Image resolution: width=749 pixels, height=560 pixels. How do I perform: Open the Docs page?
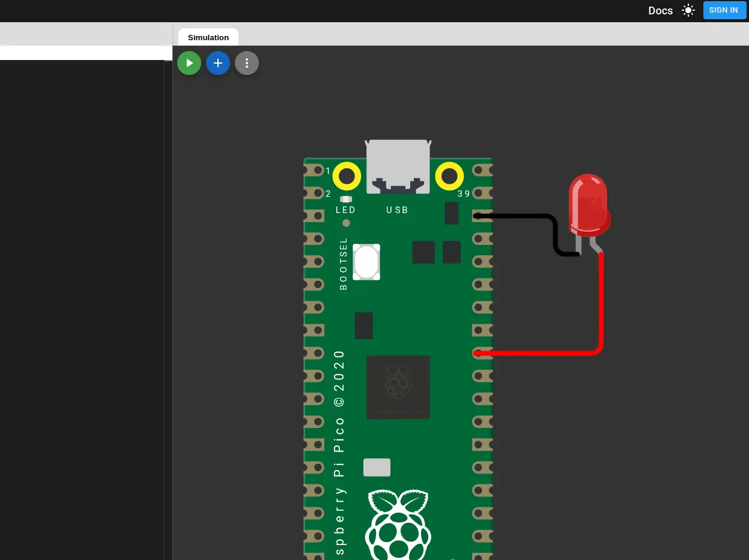pos(660,10)
